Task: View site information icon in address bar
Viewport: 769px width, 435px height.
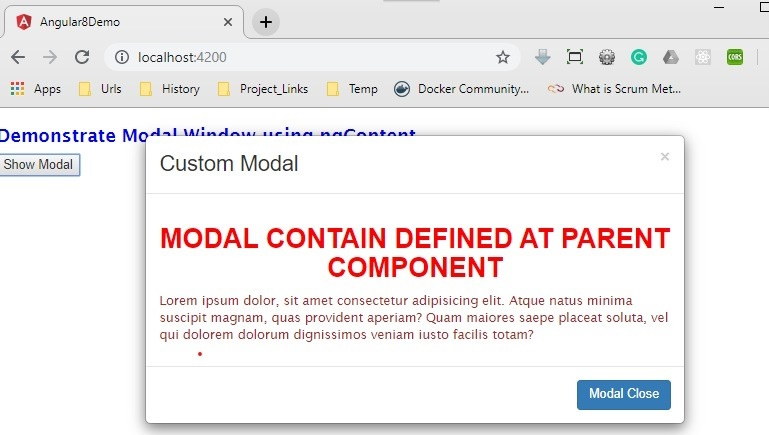Action: coord(122,57)
